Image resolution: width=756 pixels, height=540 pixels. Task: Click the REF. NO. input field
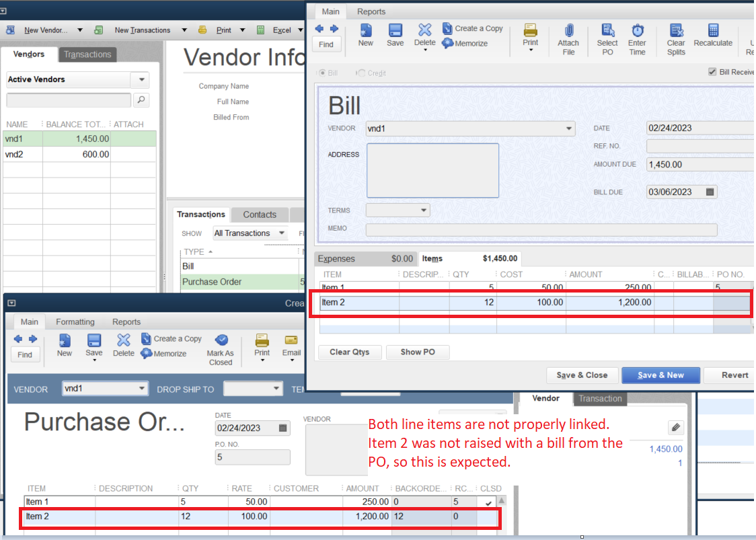(700, 146)
